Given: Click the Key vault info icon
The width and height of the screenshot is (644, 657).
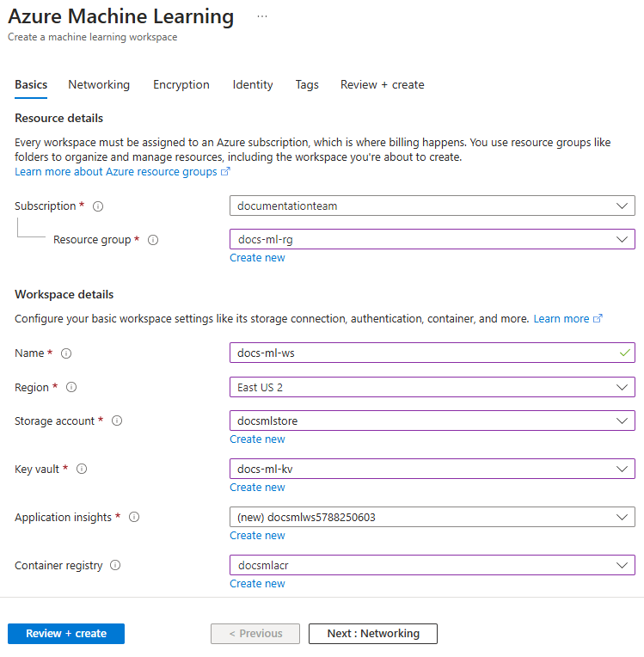Looking at the screenshot, I should pos(82,469).
